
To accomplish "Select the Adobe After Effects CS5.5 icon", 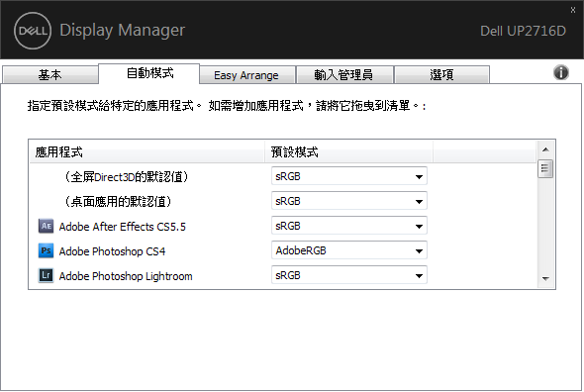I will [46, 226].
